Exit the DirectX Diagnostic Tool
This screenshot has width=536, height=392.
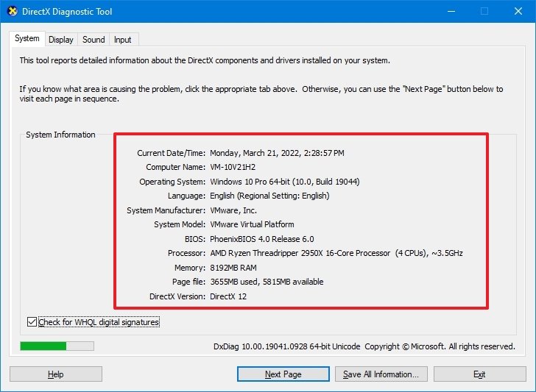[x=479, y=374]
